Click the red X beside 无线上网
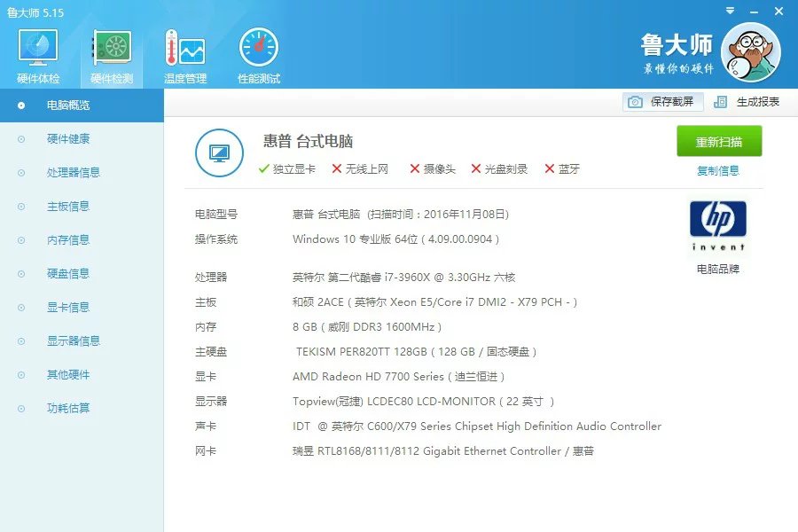 [336, 168]
